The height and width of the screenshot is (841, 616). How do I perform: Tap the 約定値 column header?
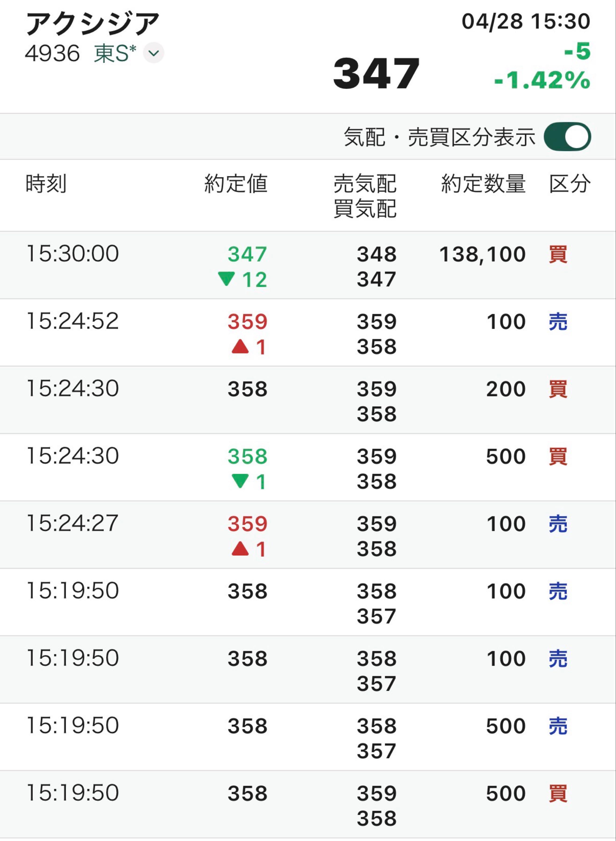(236, 183)
